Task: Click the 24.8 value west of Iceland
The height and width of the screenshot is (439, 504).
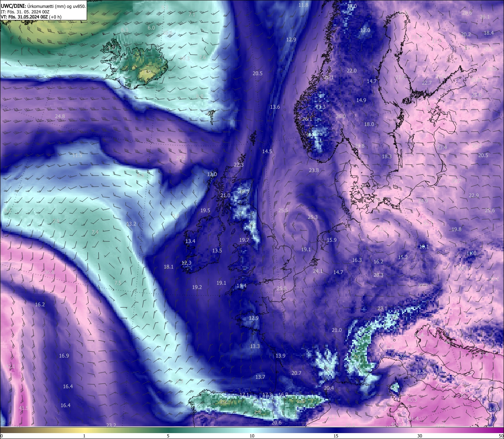Action: coord(60,116)
